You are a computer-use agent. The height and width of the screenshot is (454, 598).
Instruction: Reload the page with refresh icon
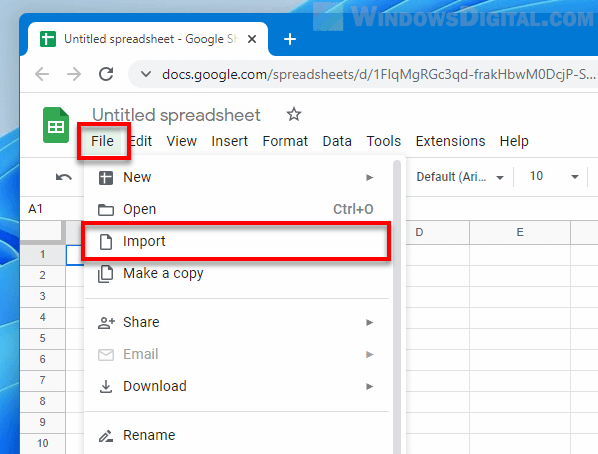coord(106,74)
